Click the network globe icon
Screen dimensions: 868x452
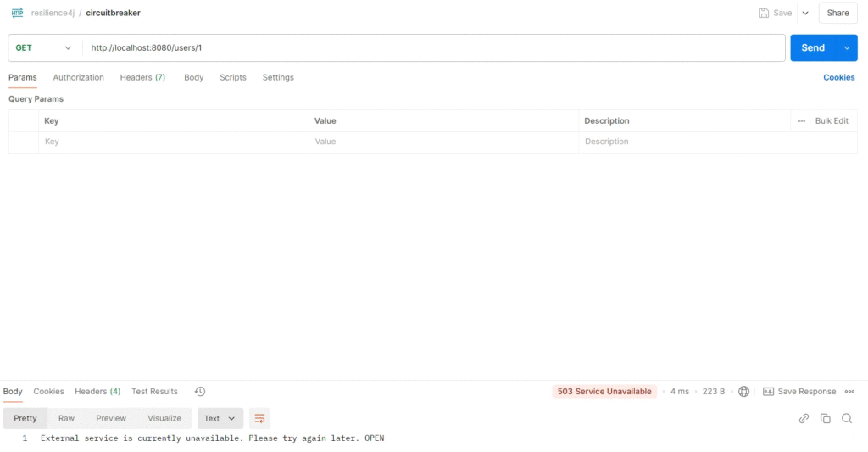coord(743,392)
